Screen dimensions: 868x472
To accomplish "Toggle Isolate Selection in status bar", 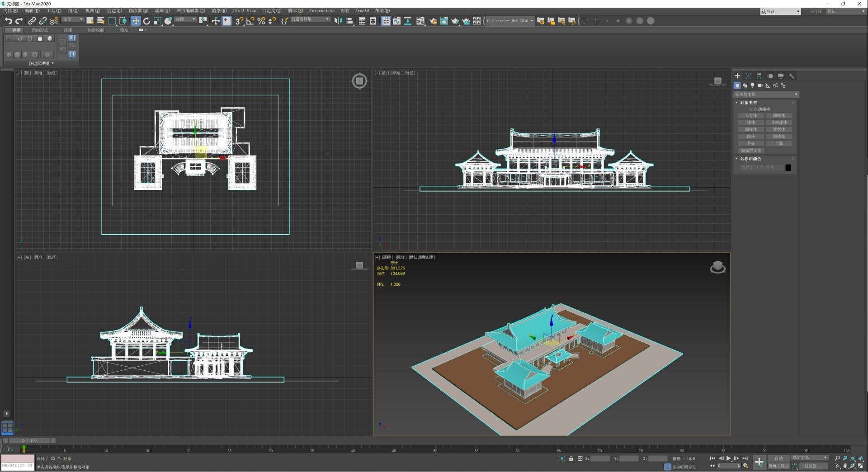I will (562, 458).
